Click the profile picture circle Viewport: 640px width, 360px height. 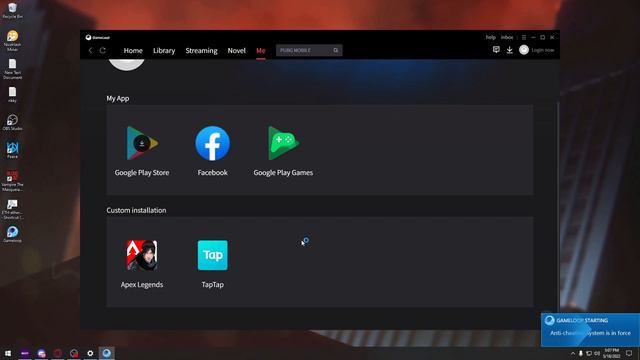tap(127, 64)
